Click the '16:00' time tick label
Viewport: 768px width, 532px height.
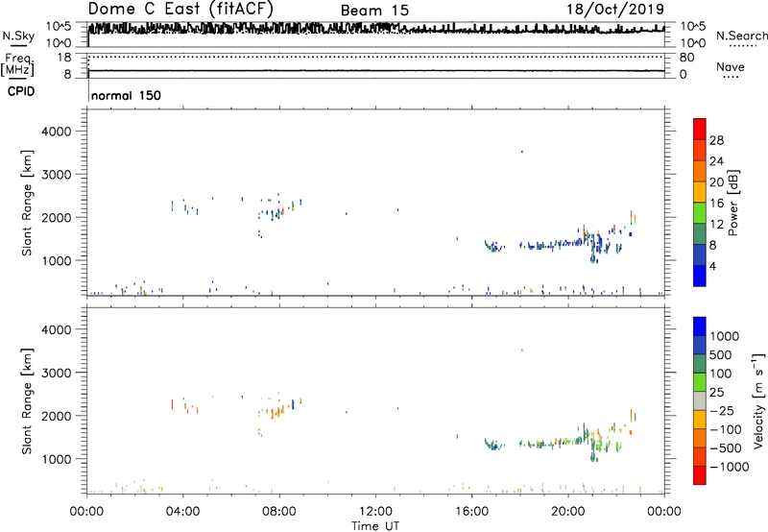tap(471, 512)
